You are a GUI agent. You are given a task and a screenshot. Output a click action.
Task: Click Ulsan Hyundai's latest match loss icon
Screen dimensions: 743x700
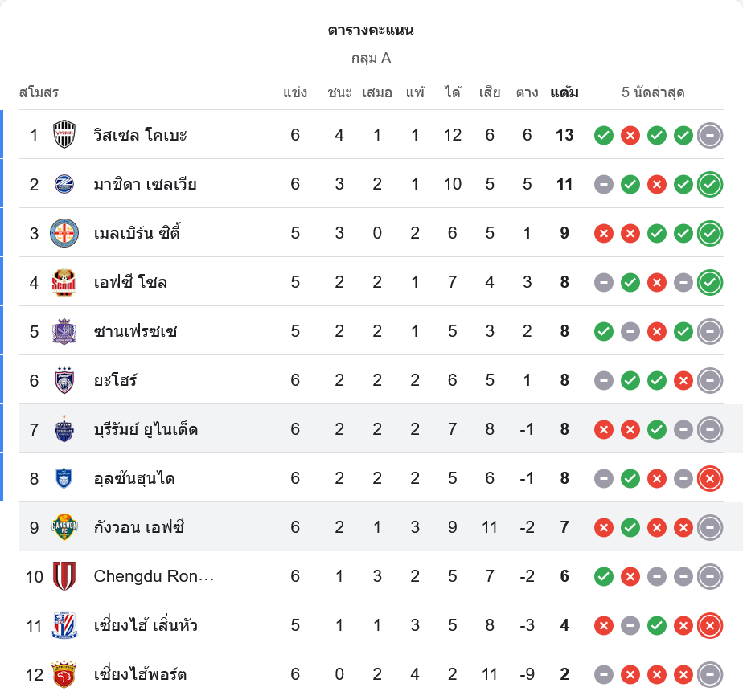[710, 478]
